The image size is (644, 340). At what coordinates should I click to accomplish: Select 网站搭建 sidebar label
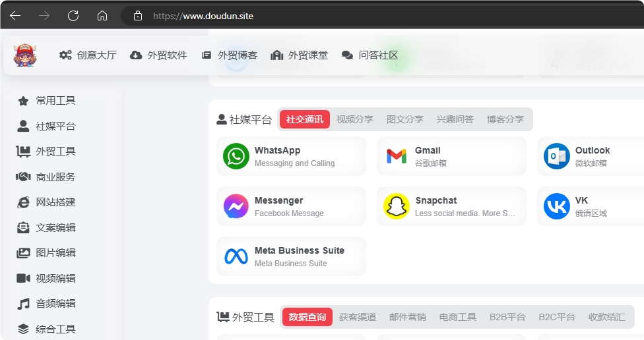[56, 202]
